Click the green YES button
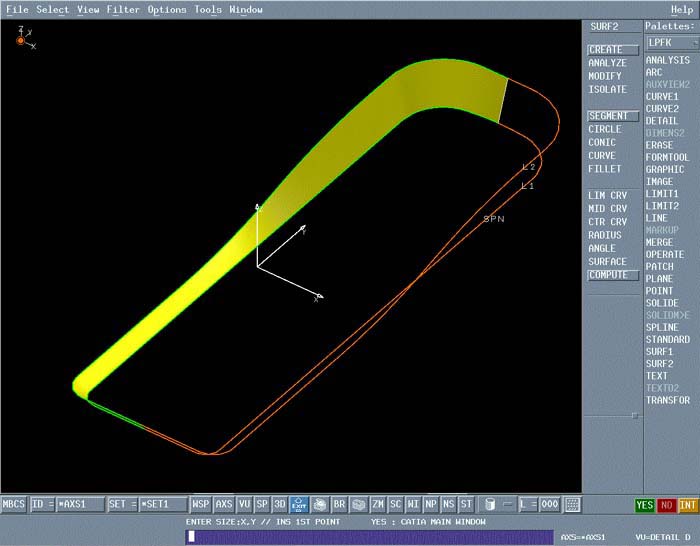This screenshot has height=546, width=700. pos(645,505)
